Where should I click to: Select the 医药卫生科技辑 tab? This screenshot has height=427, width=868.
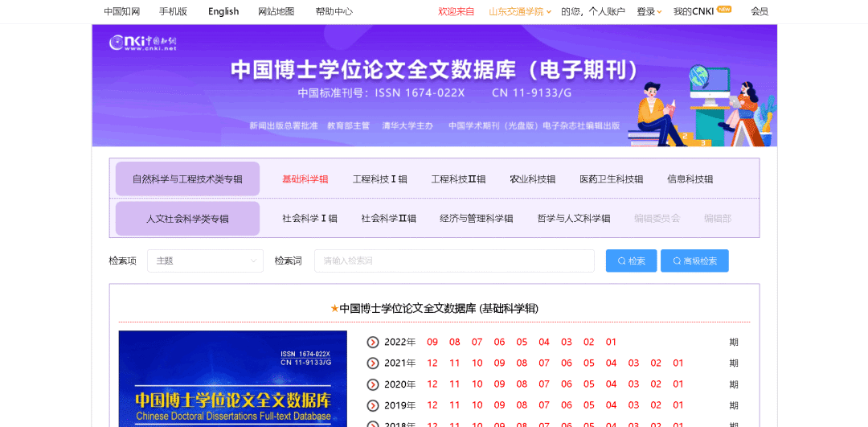coord(611,179)
